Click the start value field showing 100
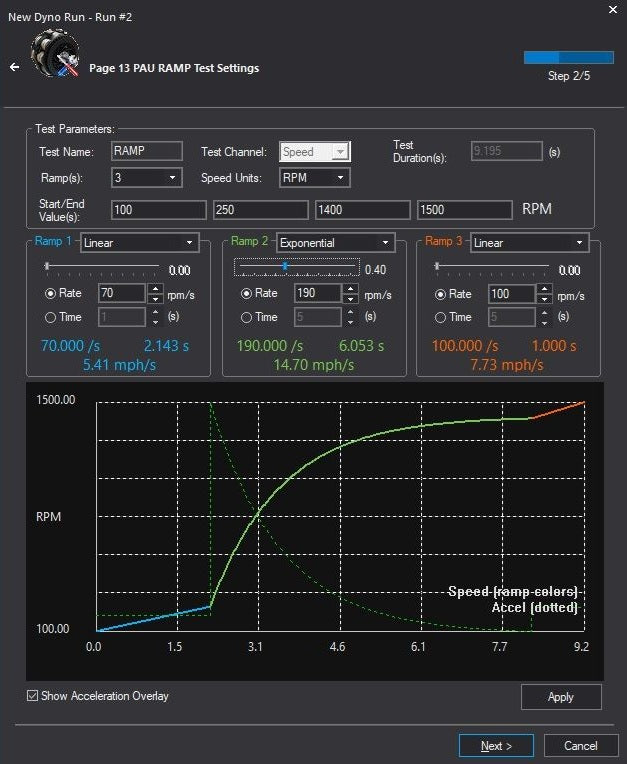 159,210
